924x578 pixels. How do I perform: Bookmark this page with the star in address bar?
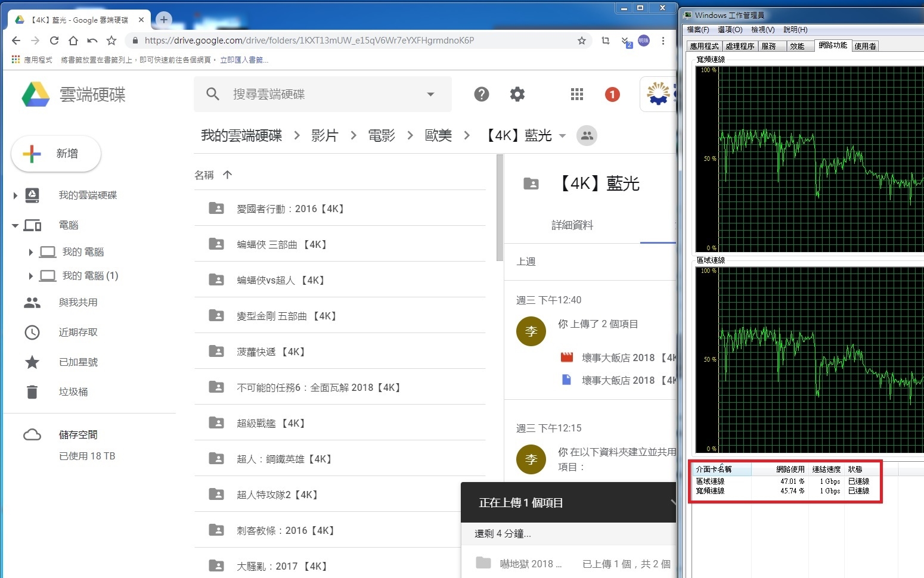tap(582, 41)
